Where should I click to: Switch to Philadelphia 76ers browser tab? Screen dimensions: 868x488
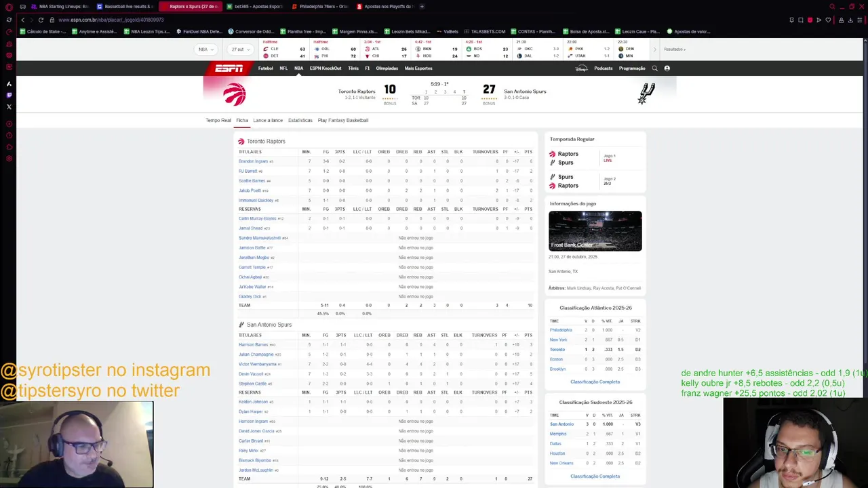click(320, 7)
